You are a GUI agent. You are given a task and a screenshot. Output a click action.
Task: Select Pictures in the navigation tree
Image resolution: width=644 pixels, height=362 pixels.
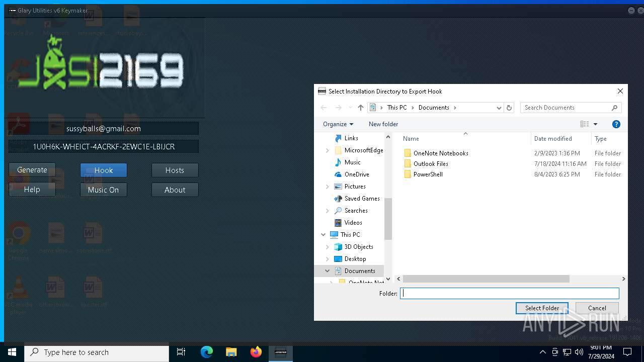[355, 187]
